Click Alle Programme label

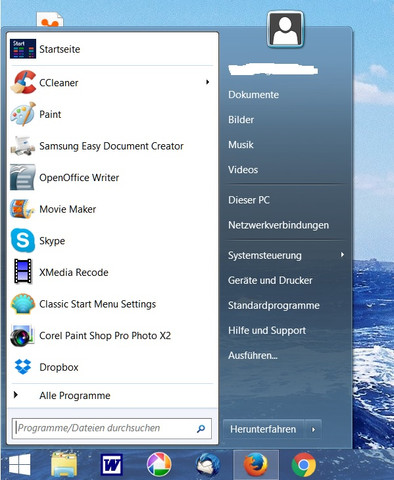[x=75, y=395]
